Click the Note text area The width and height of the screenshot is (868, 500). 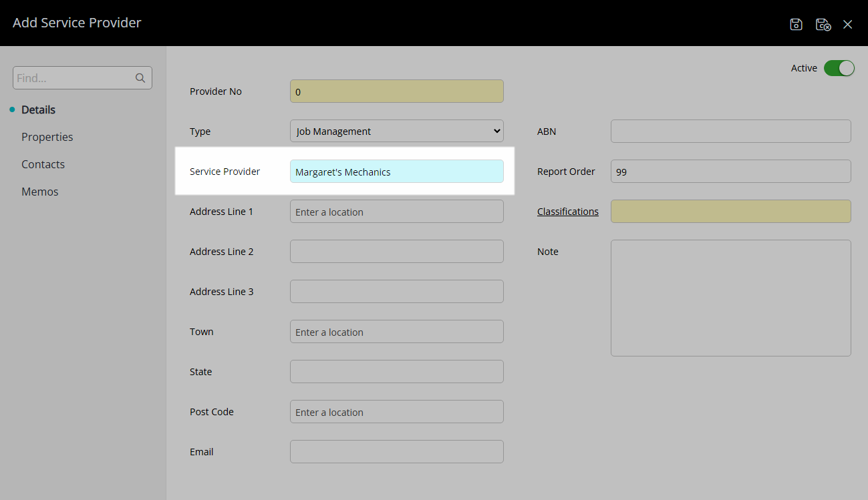[x=731, y=298]
